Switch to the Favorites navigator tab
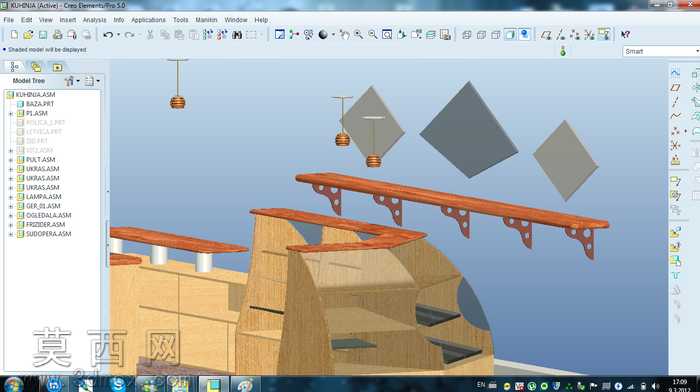 tap(57, 67)
